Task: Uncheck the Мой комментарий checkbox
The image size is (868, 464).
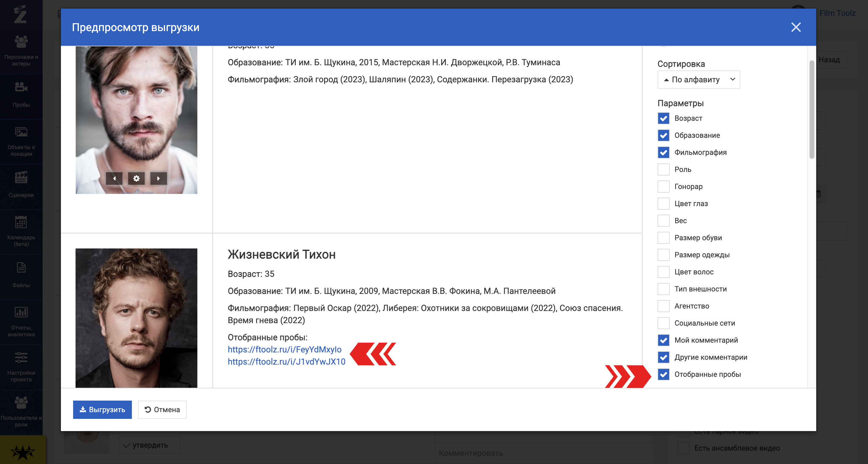Action: pyautogui.click(x=663, y=340)
